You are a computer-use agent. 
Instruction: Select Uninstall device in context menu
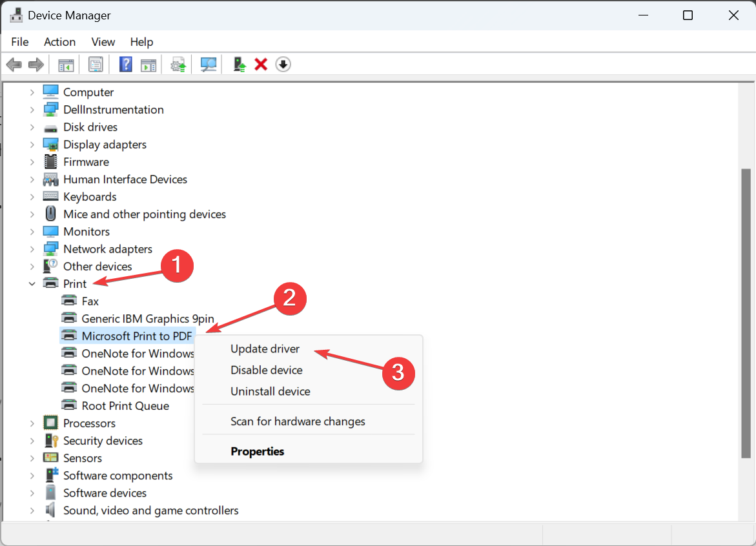pos(270,391)
